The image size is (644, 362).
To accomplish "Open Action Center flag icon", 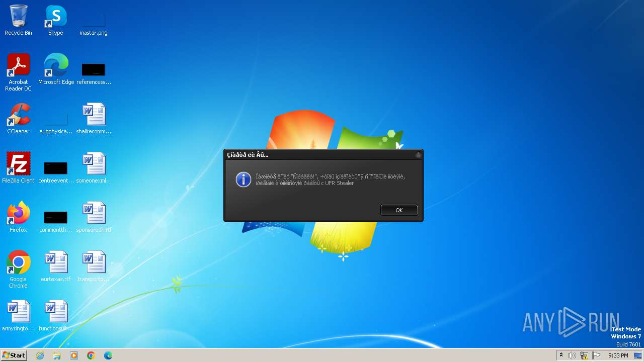I will [x=596, y=355].
